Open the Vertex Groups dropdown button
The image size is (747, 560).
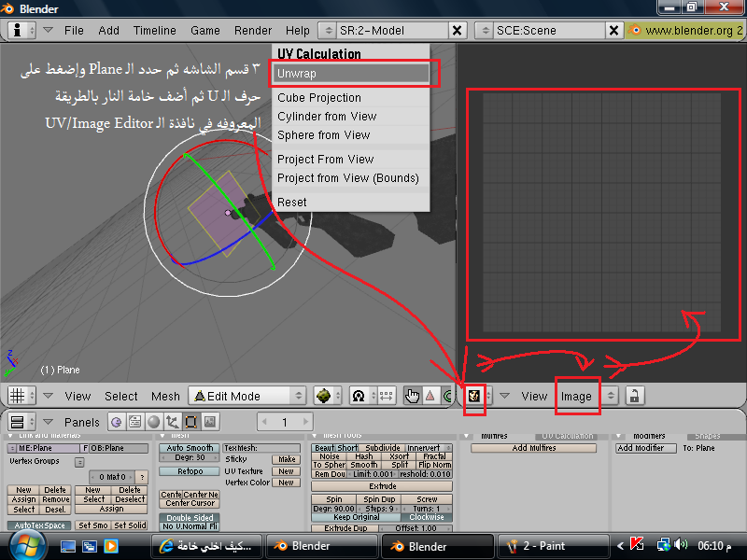(x=79, y=462)
